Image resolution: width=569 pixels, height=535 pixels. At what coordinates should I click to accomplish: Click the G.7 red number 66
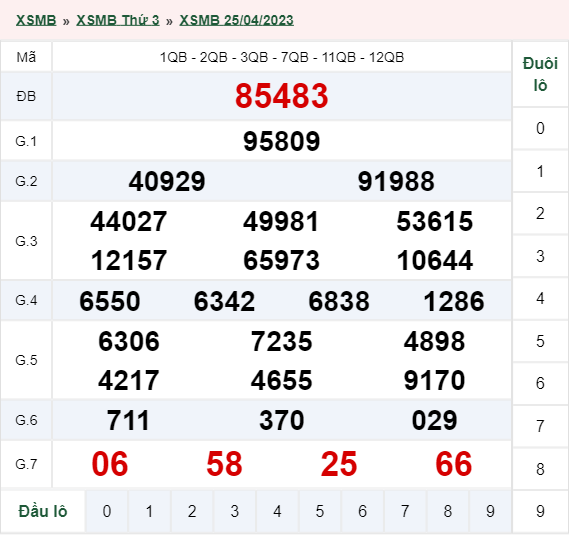point(454,464)
